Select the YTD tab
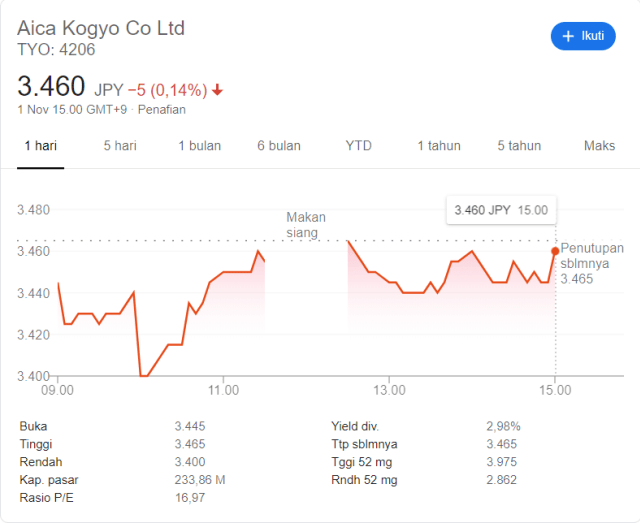This screenshot has width=640, height=523. pos(358,146)
